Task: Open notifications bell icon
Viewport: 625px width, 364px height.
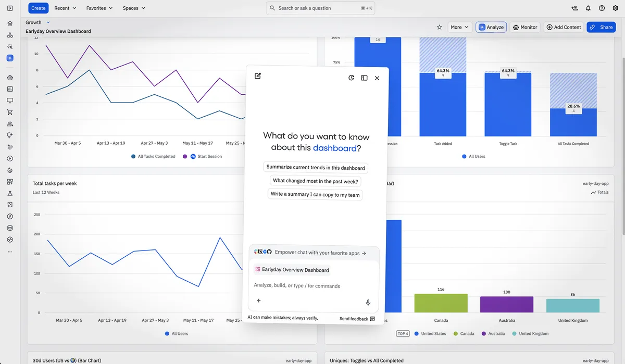Action: (588, 8)
